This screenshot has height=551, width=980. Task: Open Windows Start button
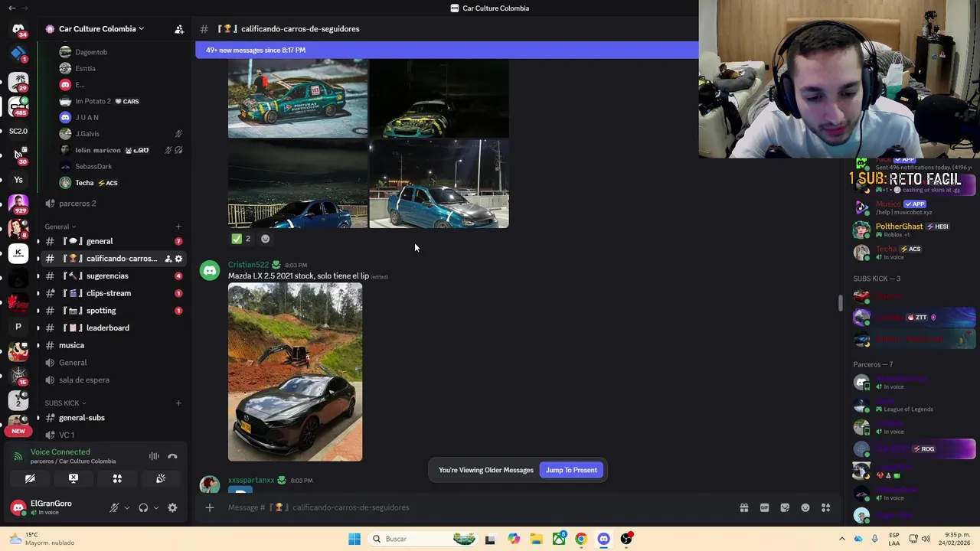pos(354,539)
